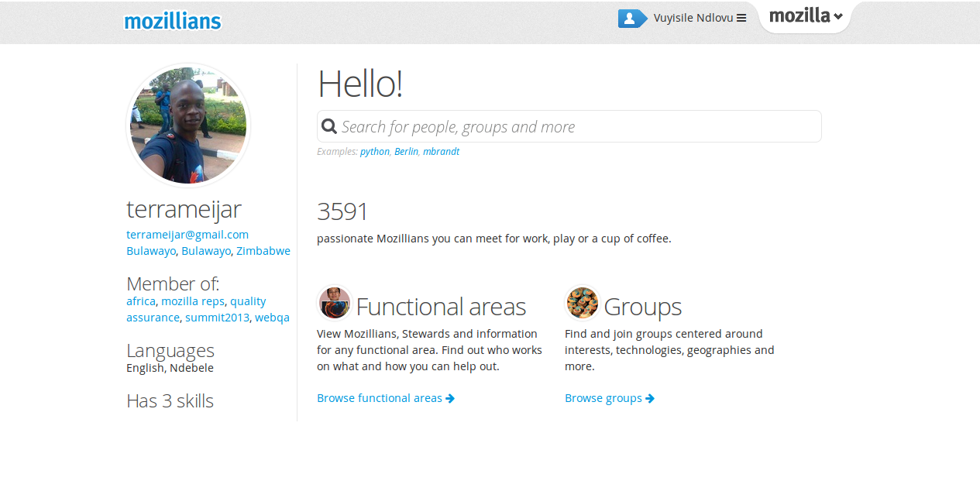
Task: Open the terrameijar@gmail.com email link
Action: click(187, 235)
